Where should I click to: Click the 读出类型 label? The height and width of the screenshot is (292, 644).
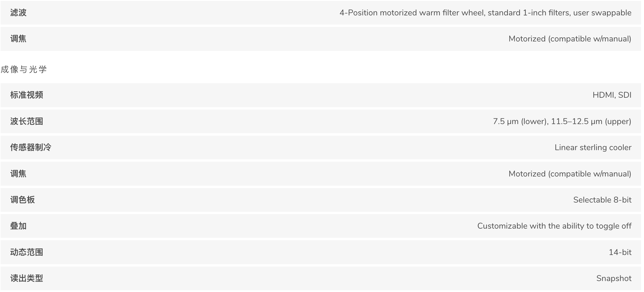coord(27,278)
